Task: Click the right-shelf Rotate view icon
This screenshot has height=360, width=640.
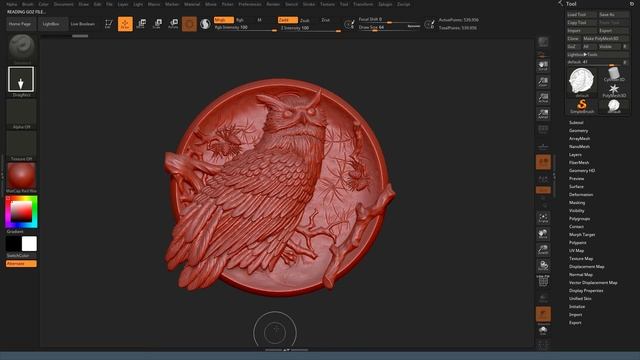Action: (543, 266)
